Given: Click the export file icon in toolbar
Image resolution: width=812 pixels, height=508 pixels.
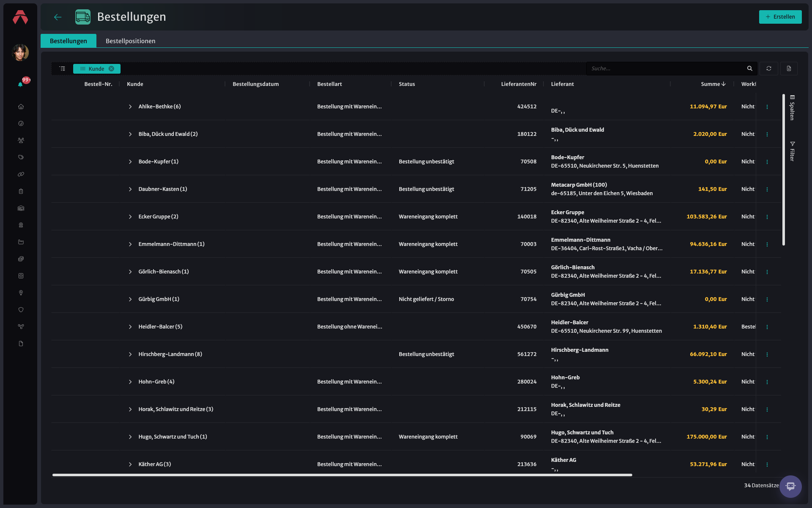Looking at the screenshot, I should 789,69.
